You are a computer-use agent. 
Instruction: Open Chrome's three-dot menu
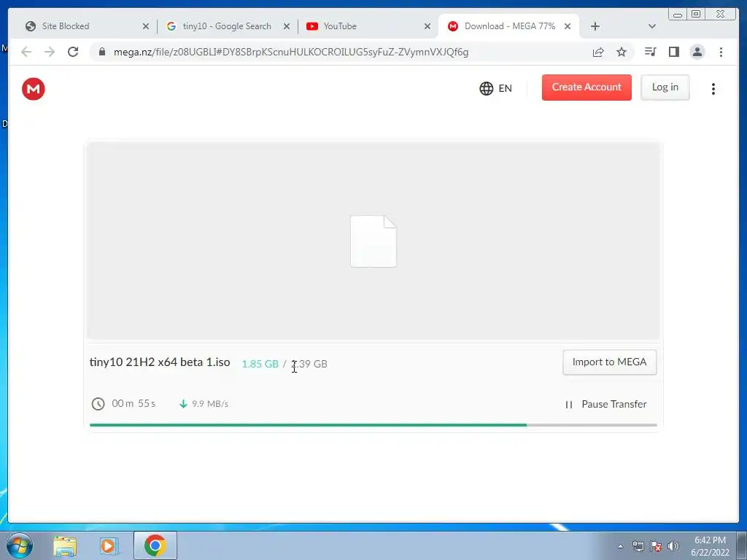[x=721, y=52]
